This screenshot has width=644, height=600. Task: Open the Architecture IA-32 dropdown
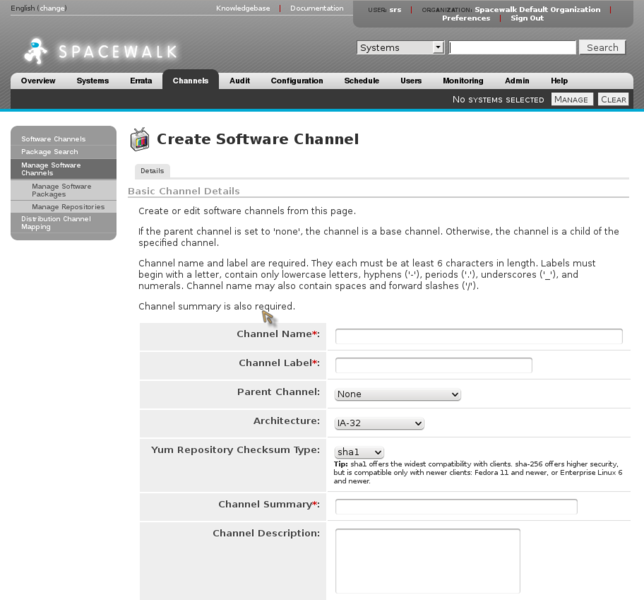(x=379, y=423)
